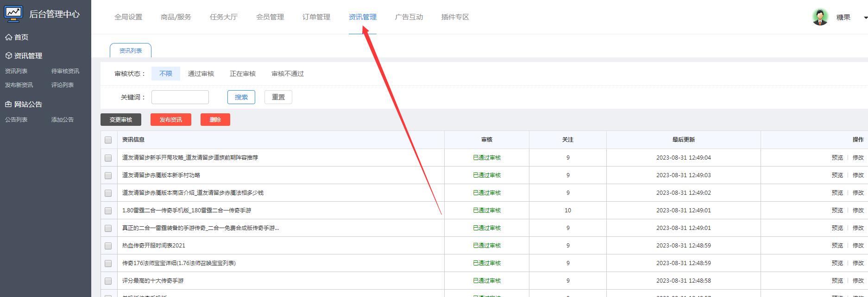Click the 变更审核 button
The height and width of the screenshot is (297, 868).
121,119
